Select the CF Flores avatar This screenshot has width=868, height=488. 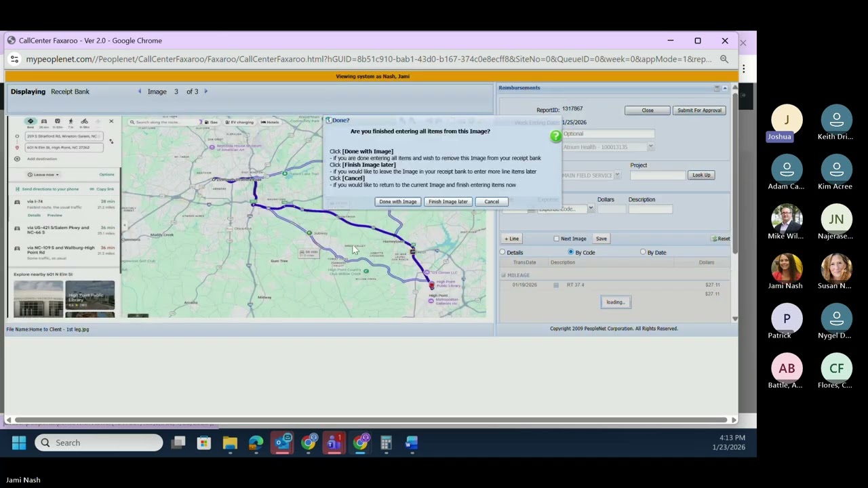point(837,369)
